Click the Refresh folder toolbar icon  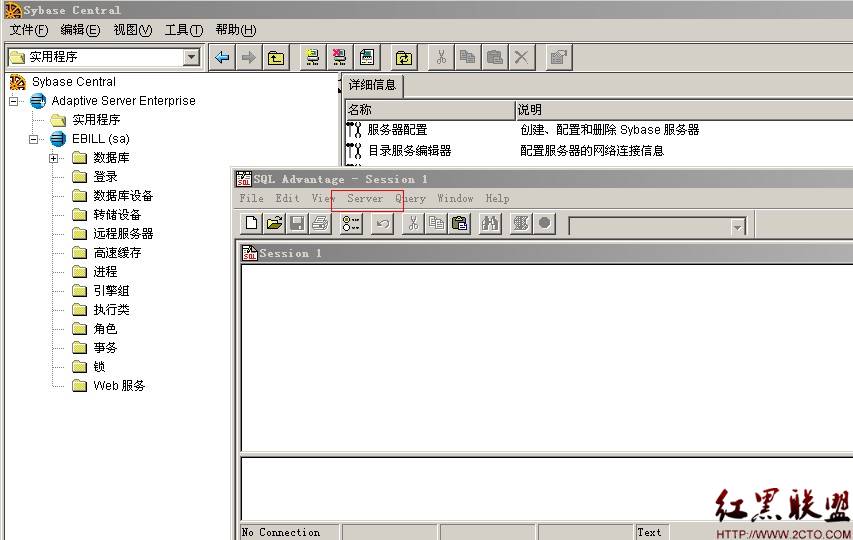click(404, 57)
